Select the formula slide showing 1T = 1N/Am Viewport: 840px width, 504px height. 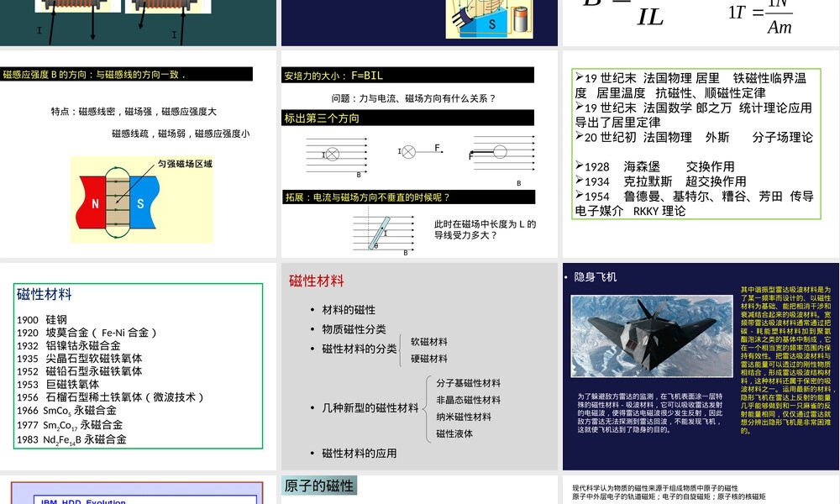tap(701, 23)
